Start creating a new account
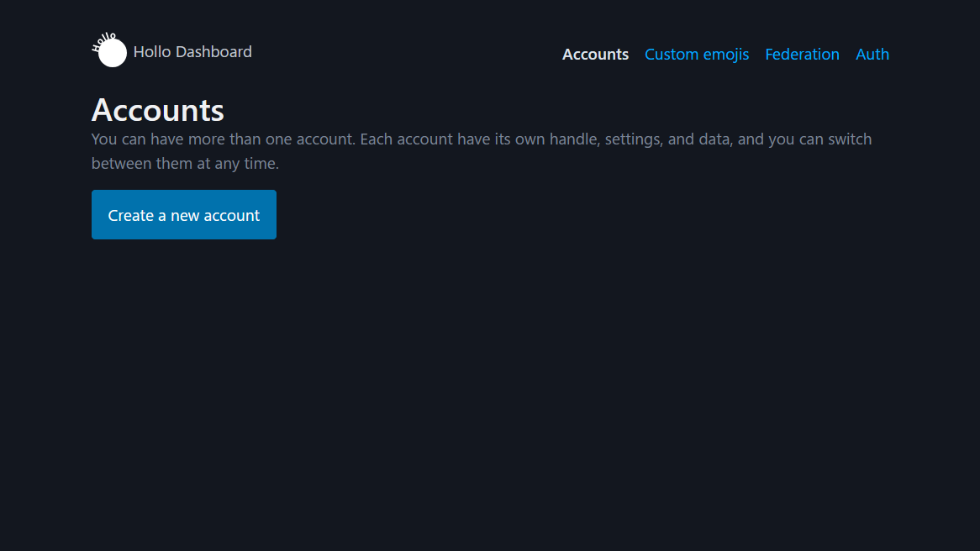 [x=183, y=215]
